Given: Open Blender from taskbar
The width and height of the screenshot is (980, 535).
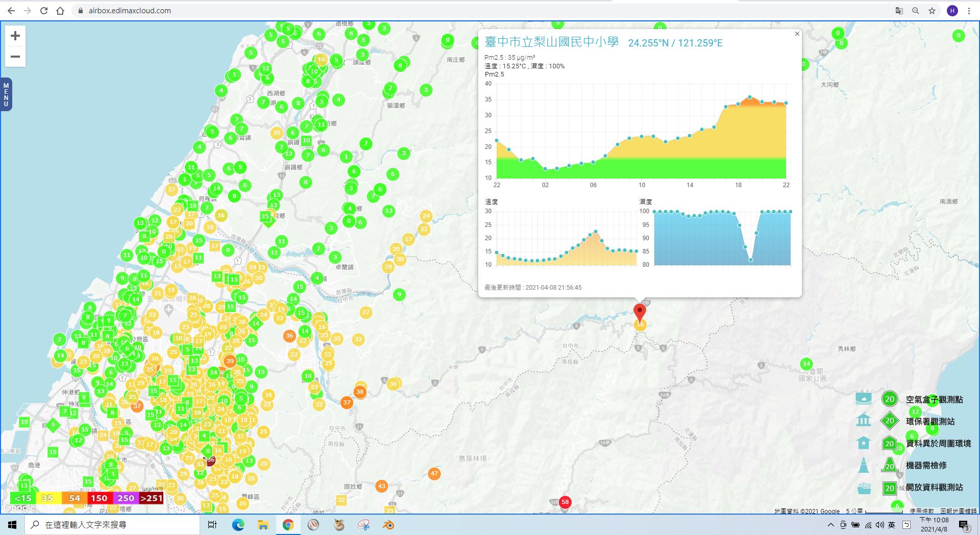Looking at the screenshot, I should pos(388,525).
